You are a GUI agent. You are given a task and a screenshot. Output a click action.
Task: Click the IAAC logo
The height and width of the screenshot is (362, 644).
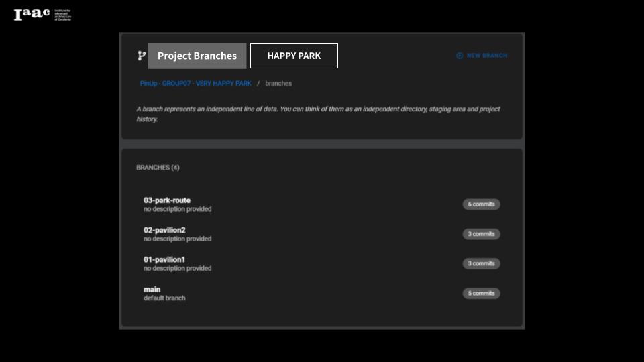coord(42,15)
